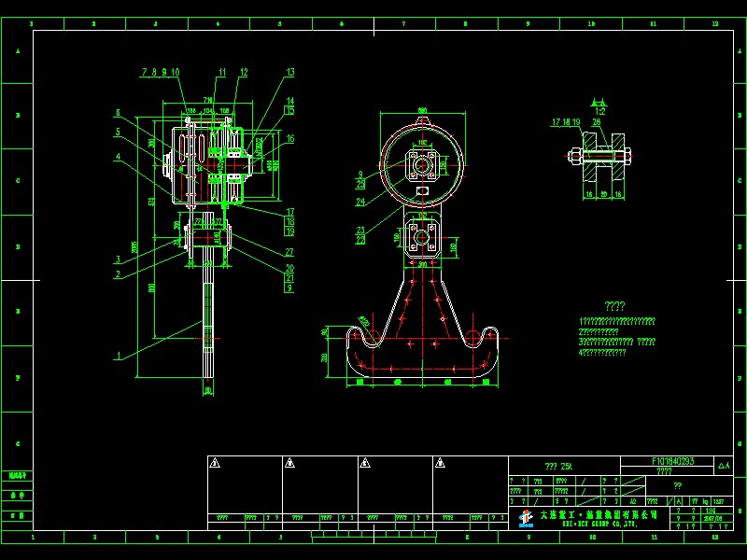Select part balloon number 13
The height and width of the screenshot is (560, 747).
pyautogui.click(x=290, y=73)
